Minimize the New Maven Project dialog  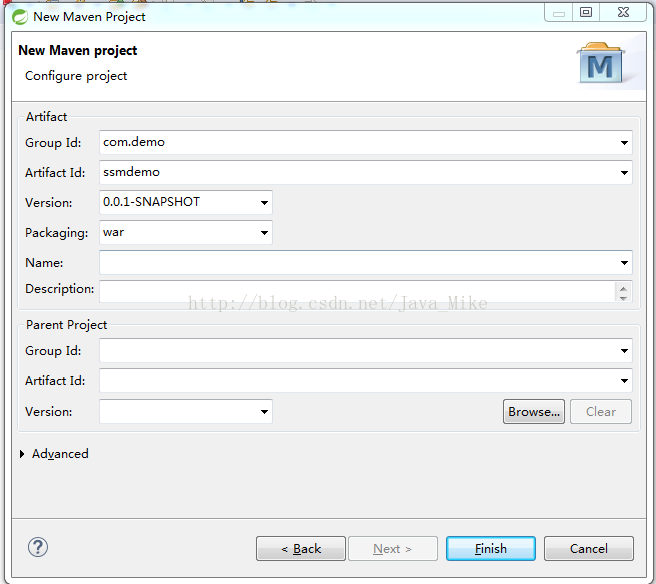(x=559, y=13)
